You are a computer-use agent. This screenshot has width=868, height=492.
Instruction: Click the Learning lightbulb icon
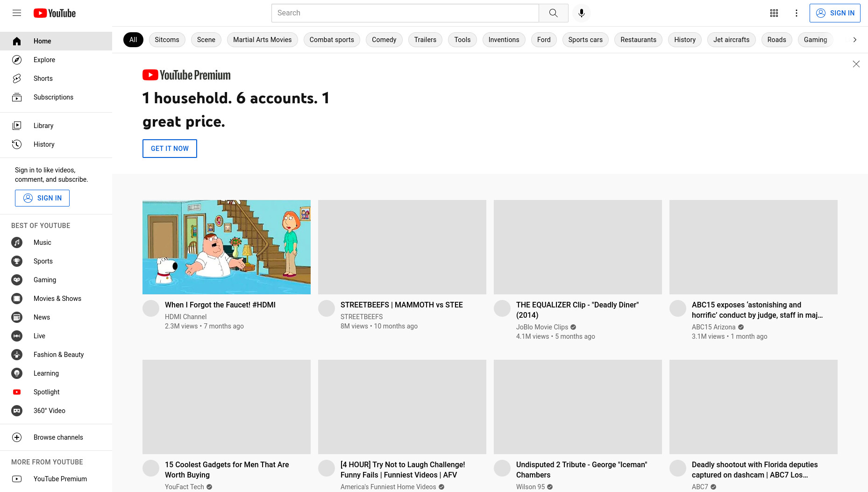(x=17, y=373)
